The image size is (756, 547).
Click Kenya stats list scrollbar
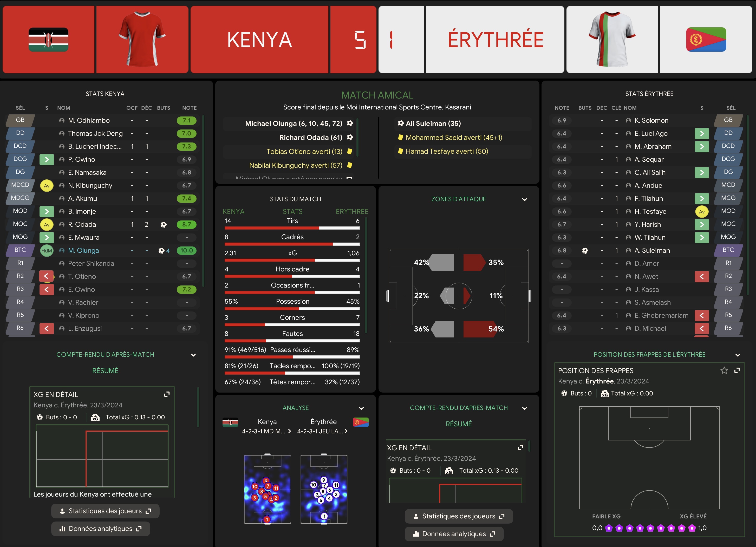point(203,201)
